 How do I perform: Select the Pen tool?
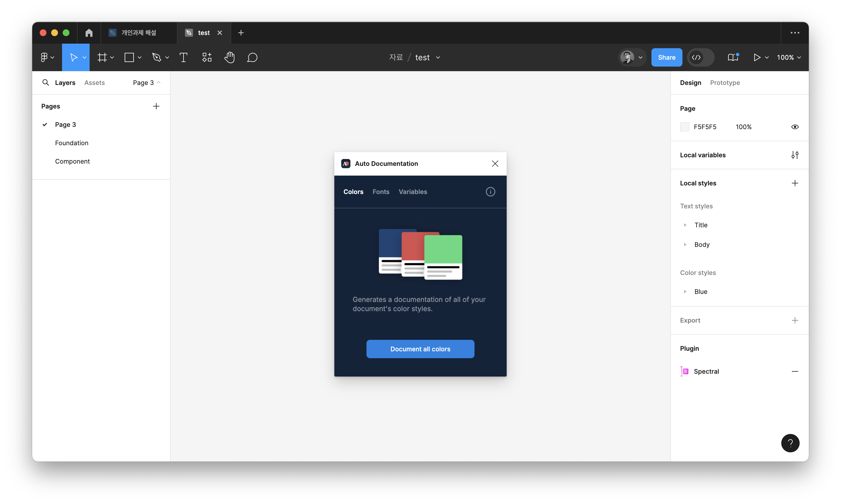tap(156, 57)
